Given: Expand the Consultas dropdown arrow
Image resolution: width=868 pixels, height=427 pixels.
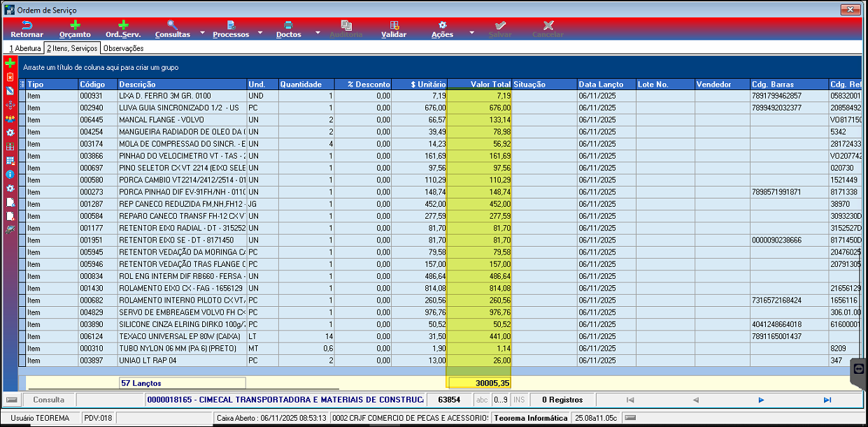Looking at the screenshot, I should (203, 32).
